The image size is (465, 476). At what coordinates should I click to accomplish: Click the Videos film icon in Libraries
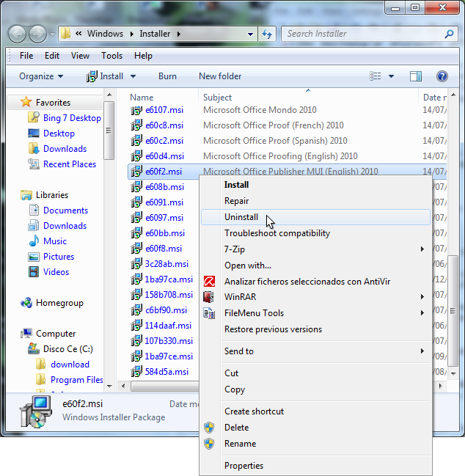click(x=34, y=271)
